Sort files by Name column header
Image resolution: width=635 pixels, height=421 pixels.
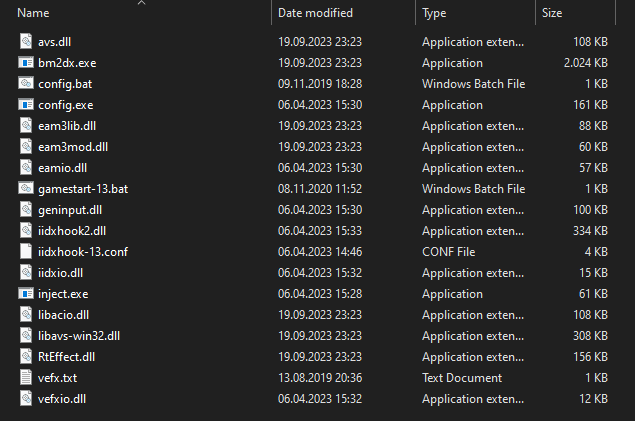tap(34, 13)
